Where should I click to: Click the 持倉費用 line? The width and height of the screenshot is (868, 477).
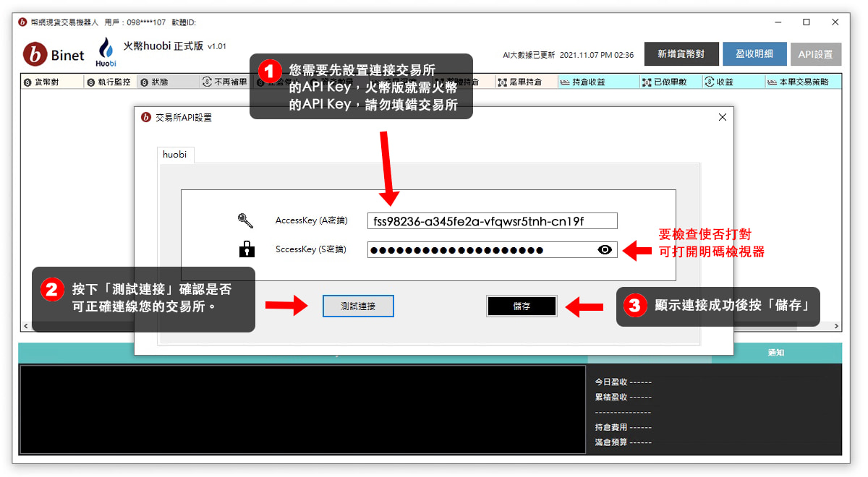click(623, 427)
